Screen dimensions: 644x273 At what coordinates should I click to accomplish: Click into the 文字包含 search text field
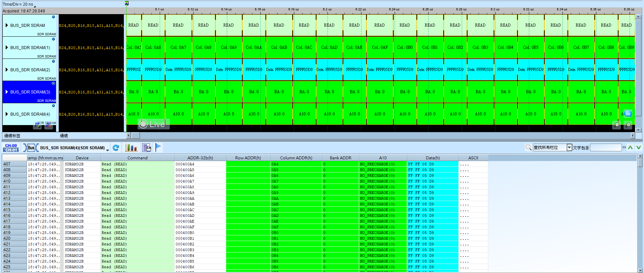[x=605, y=147]
